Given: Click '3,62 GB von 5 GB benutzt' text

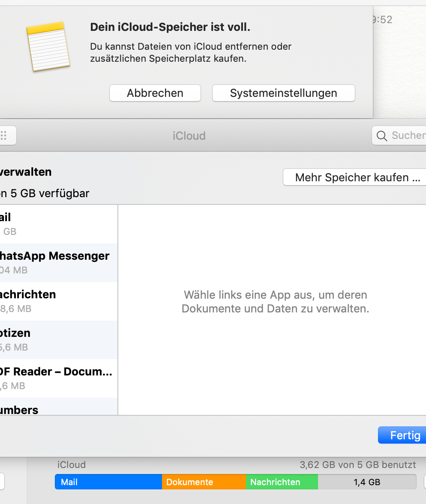Looking at the screenshot, I should tap(358, 465).
